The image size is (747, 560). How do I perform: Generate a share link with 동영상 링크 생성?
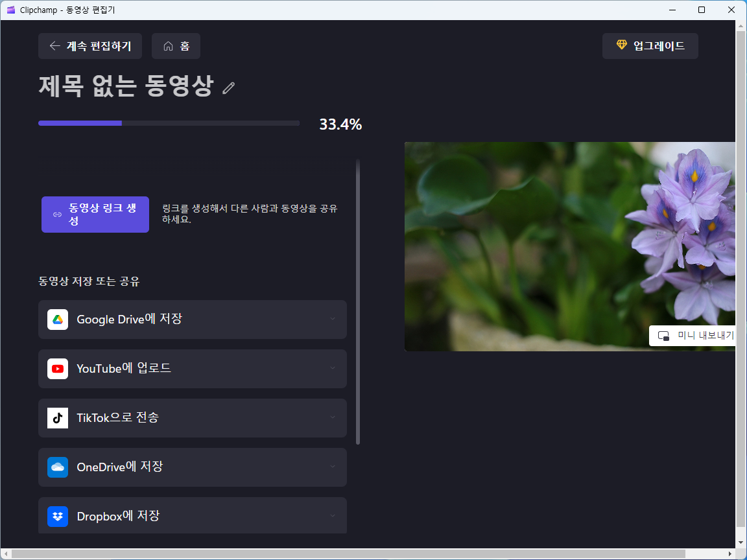pos(95,215)
